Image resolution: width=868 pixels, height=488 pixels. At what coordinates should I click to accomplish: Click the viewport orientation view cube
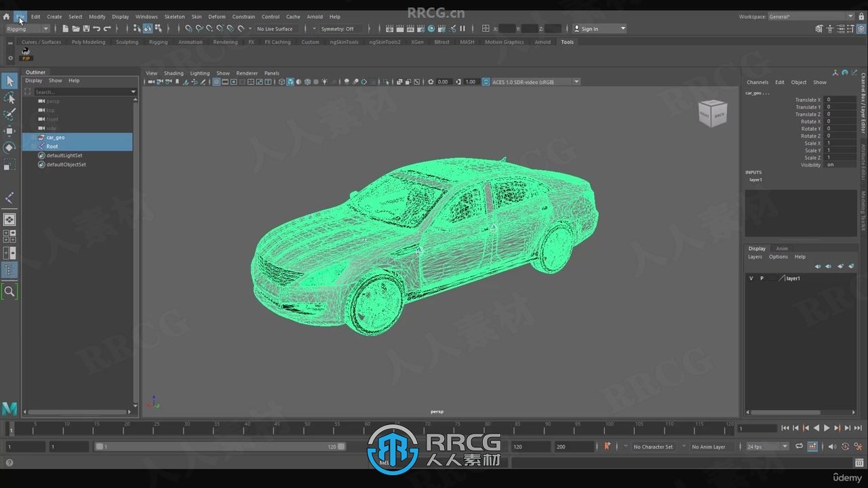click(713, 113)
